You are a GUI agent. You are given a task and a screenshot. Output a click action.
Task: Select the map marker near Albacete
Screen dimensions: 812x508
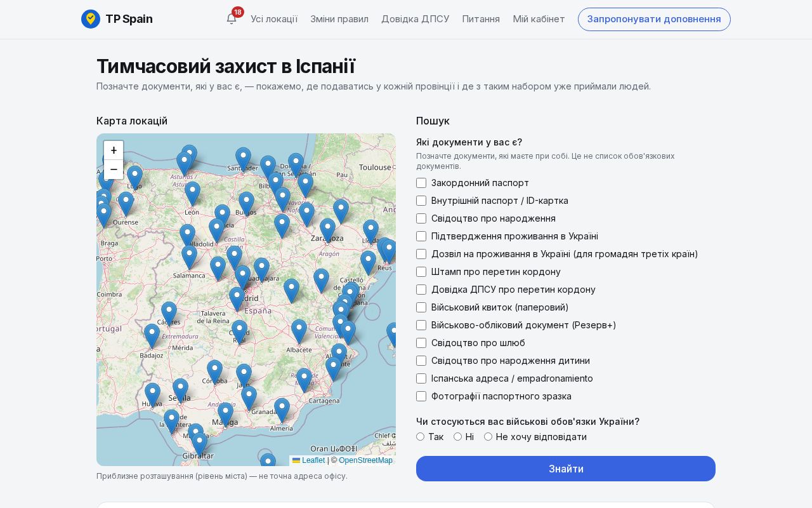[x=299, y=331]
